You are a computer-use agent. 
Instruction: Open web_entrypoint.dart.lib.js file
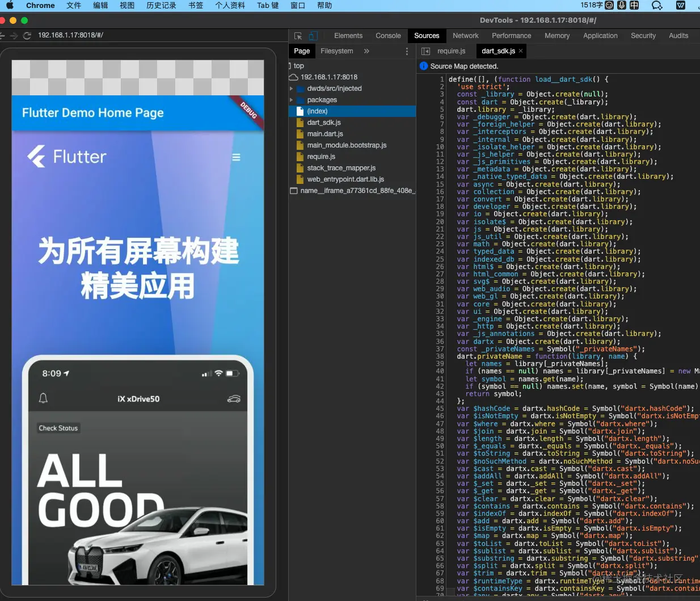(x=345, y=179)
